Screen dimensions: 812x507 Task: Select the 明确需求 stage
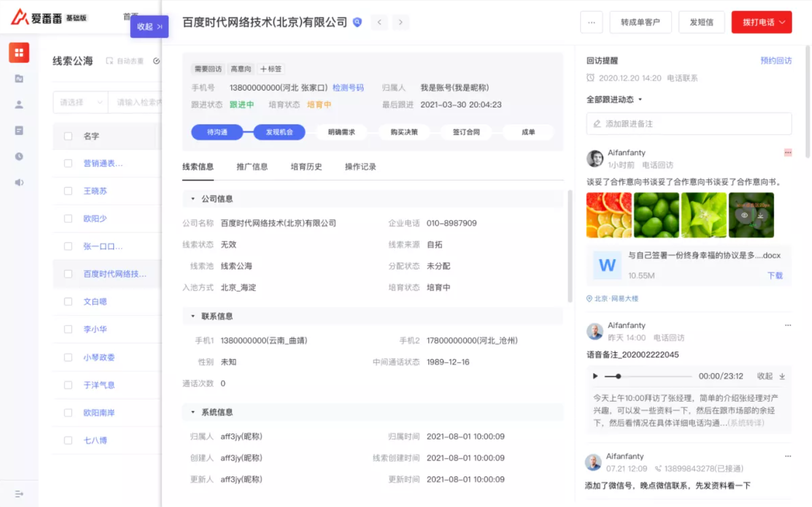[342, 132]
